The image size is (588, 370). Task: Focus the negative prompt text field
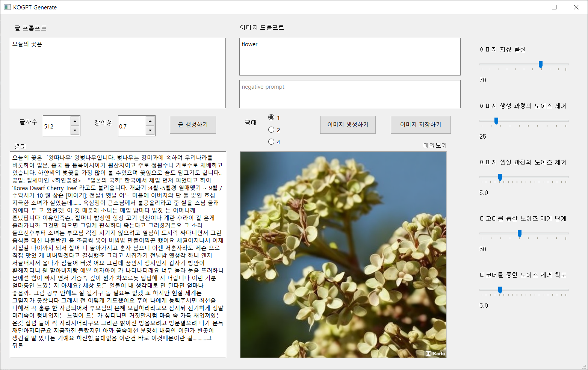coord(349,94)
